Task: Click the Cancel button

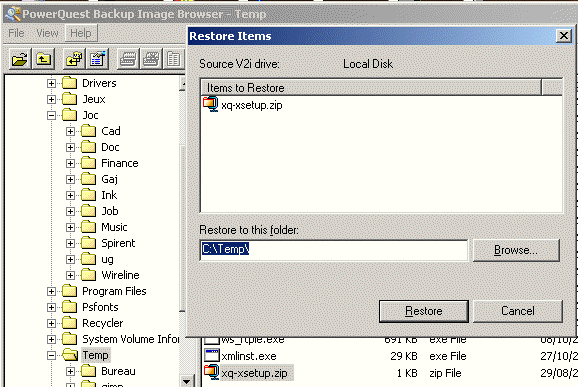Action: [x=518, y=311]
